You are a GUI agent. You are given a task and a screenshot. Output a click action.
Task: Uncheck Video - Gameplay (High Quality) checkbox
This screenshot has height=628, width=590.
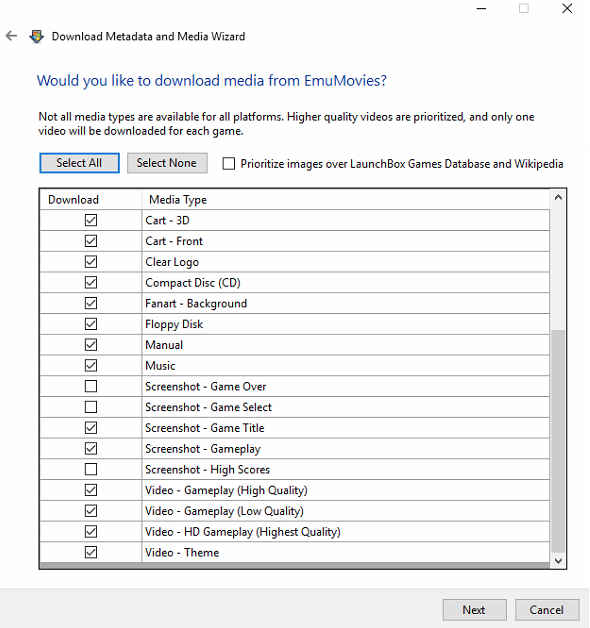[x=91, y=490]
